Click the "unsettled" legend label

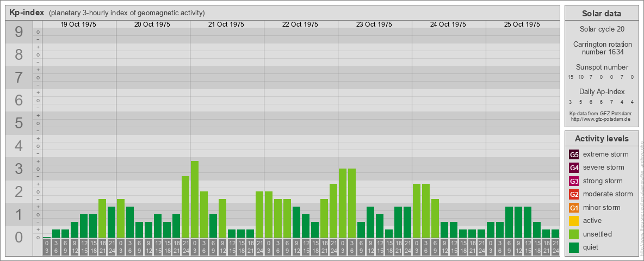click(x=598, y=234)
